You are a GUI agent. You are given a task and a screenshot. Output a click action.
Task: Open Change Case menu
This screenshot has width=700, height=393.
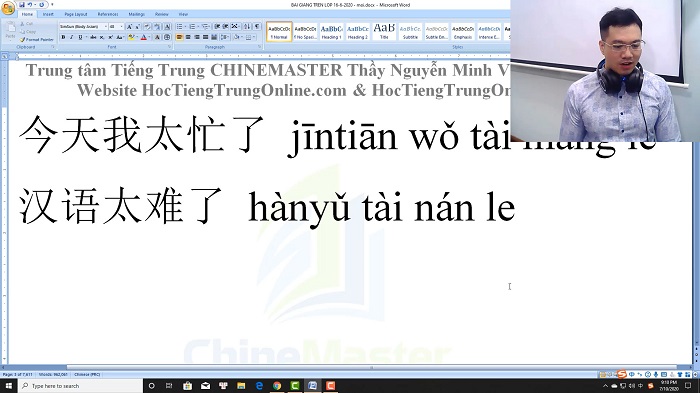click(120, 37)
